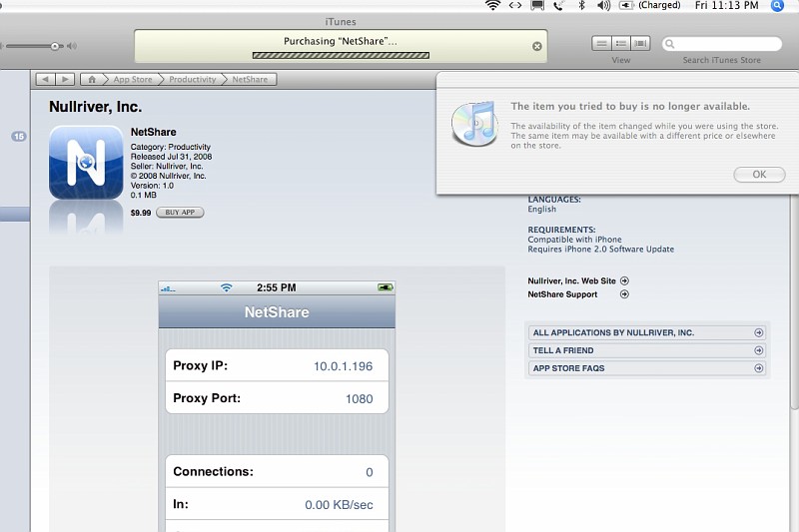Go back with the left arrow button

(x=46, y=80)
